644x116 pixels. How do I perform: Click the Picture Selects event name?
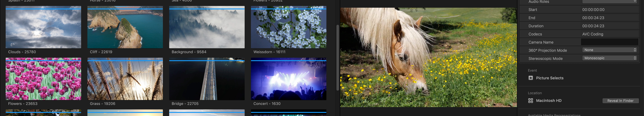coord(550,78)
